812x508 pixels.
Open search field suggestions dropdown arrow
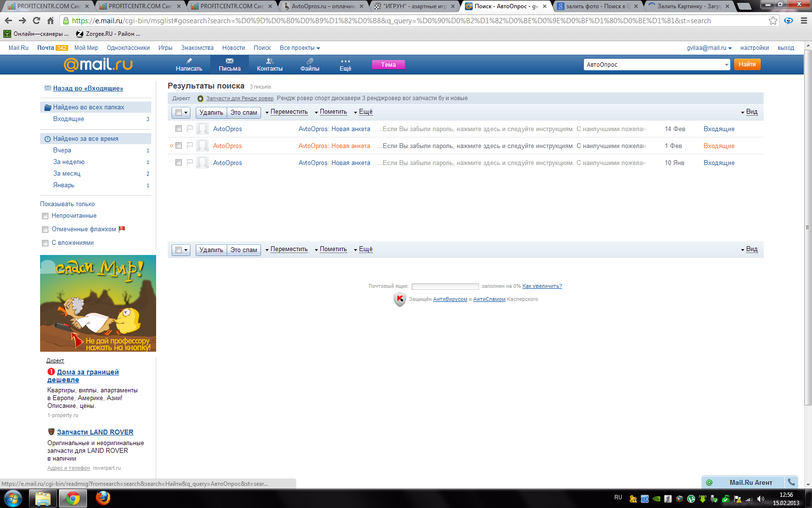tap(726, 65)
